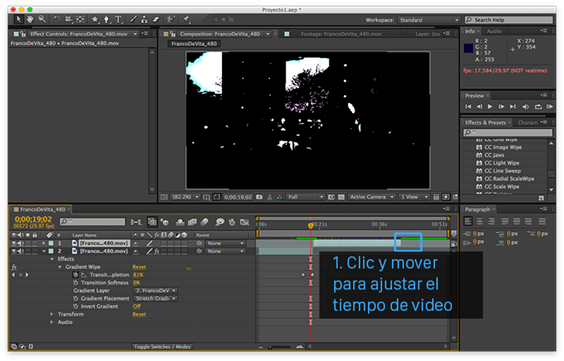This screenshot has width=564, height=361.
Task: Play the preview
Action: click(490, 107)
